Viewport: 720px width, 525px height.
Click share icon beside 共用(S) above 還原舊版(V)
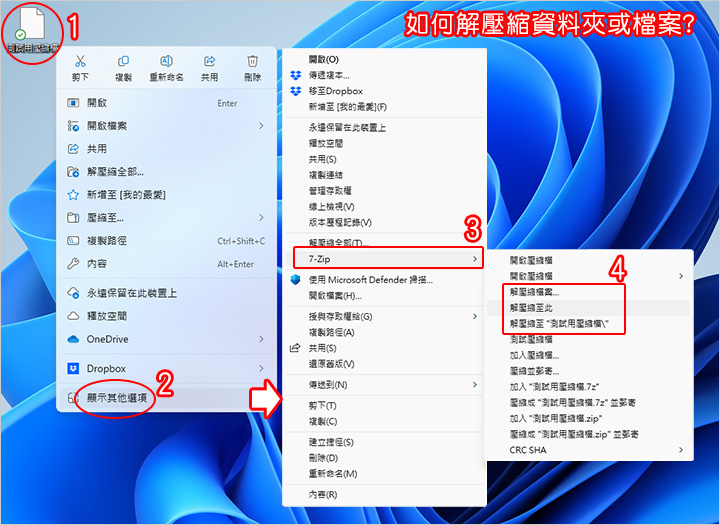[x=295, y=348]
